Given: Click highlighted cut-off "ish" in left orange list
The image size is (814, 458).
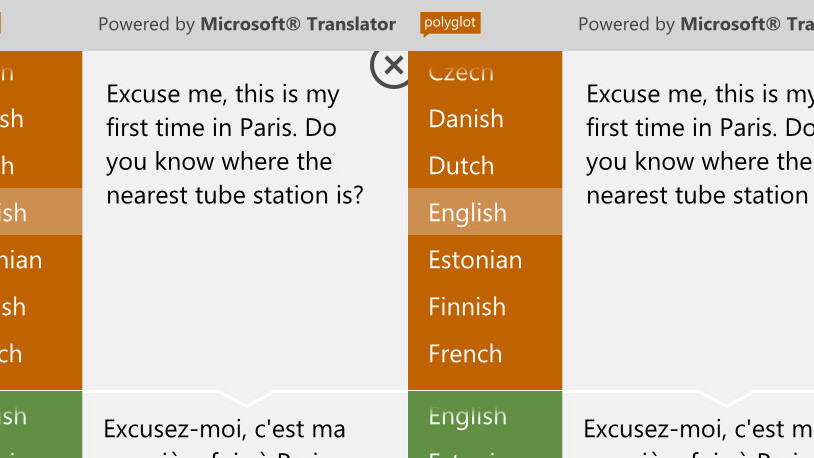Looking at the screenshot, I should (x=14, y=213).
